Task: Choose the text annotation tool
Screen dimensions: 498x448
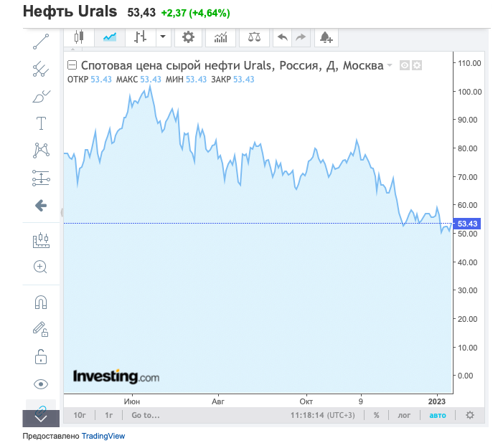Action: [x=41, y=123]
